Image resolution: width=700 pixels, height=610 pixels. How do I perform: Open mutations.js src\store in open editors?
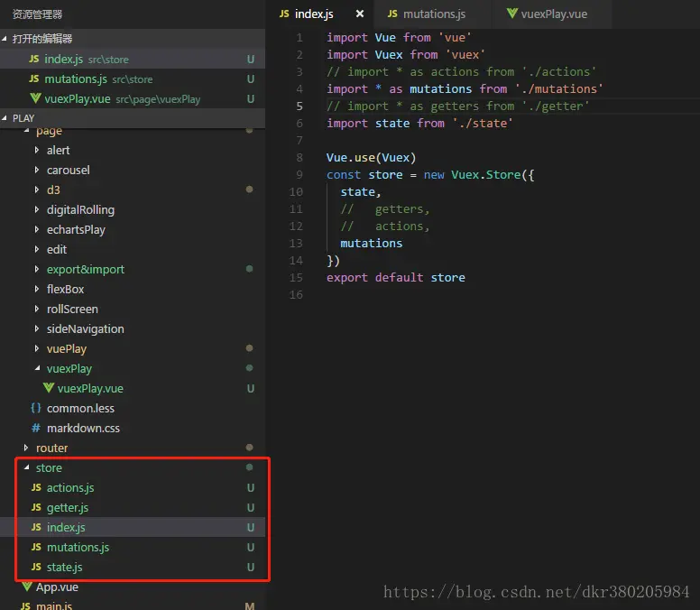[x=133, y=79]
